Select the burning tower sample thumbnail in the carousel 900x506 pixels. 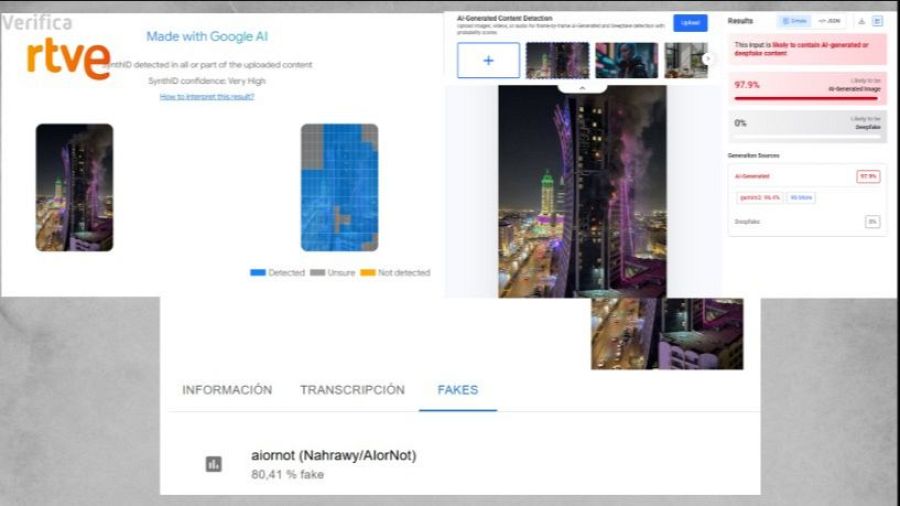tap(557, 60)
